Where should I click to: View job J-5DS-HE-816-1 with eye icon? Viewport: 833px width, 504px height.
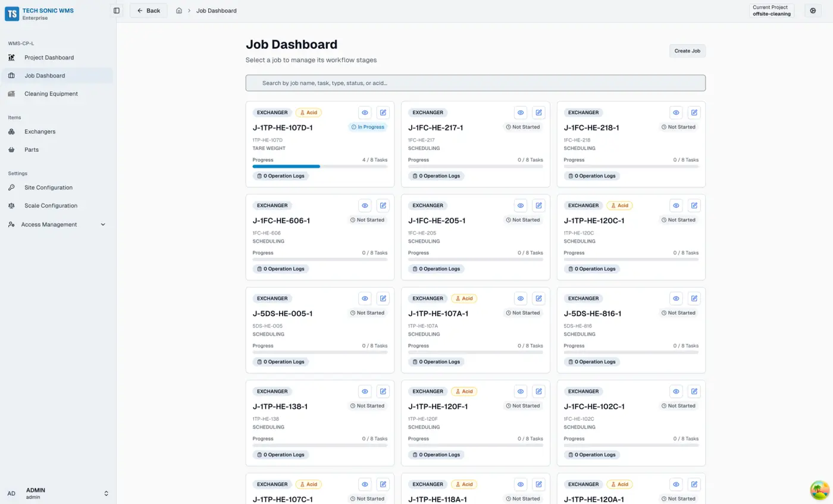676,298
